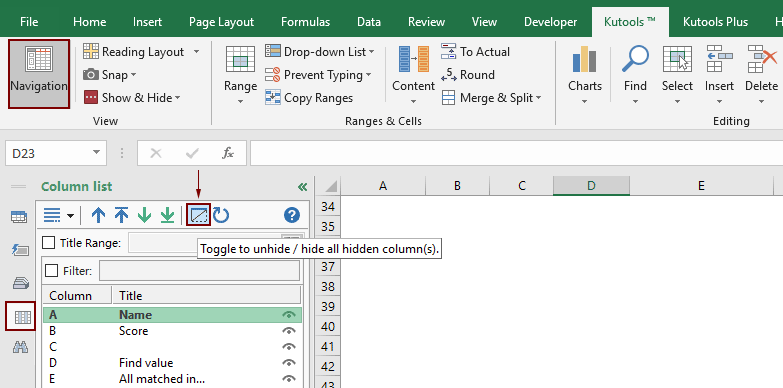Open the Find magnifier tool
Screen dimensions: 783x388
(x=635, y=74)
